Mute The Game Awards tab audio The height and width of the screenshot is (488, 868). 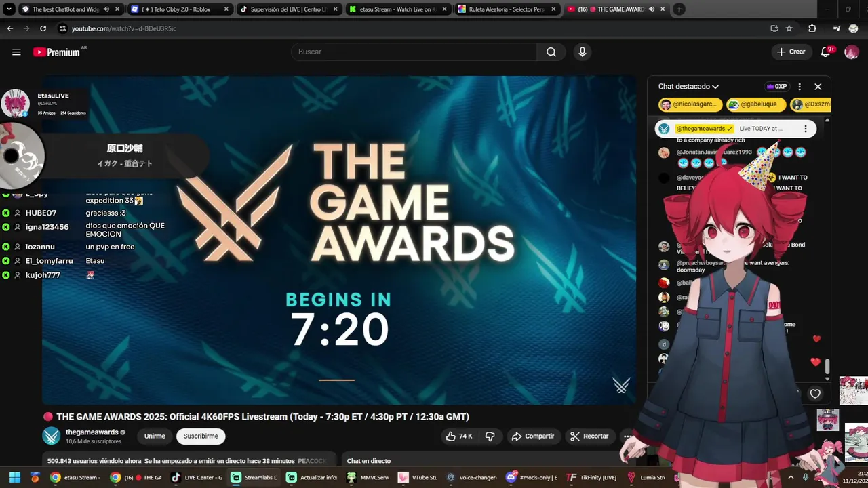coord(652,9)
